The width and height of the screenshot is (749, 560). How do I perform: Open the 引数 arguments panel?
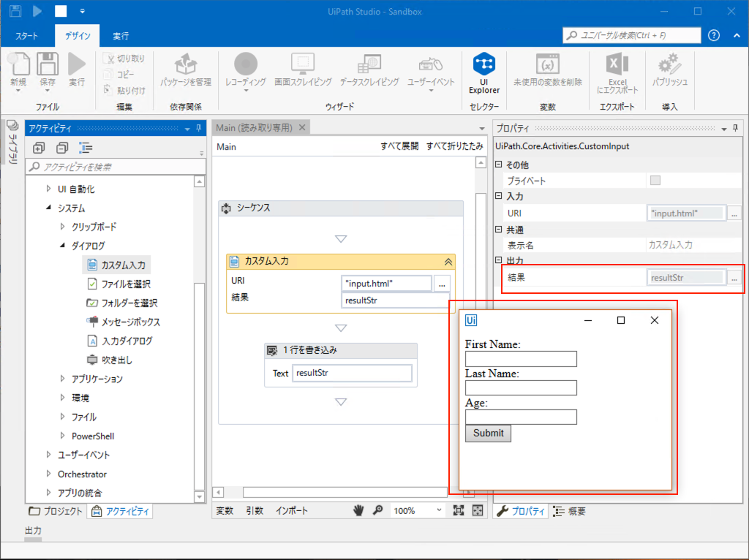click(255, 511)
